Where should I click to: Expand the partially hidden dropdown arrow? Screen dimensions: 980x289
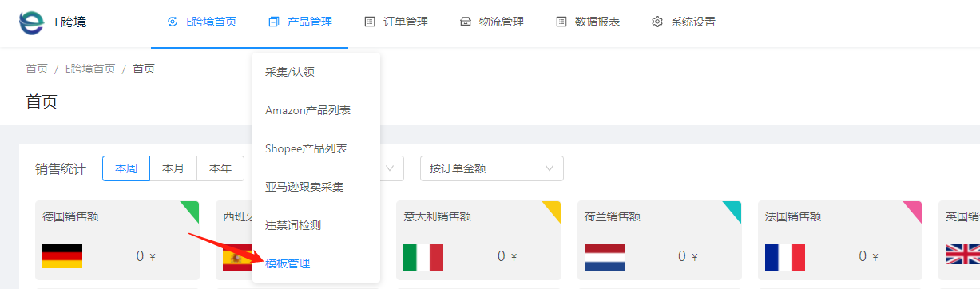point(391,168)
